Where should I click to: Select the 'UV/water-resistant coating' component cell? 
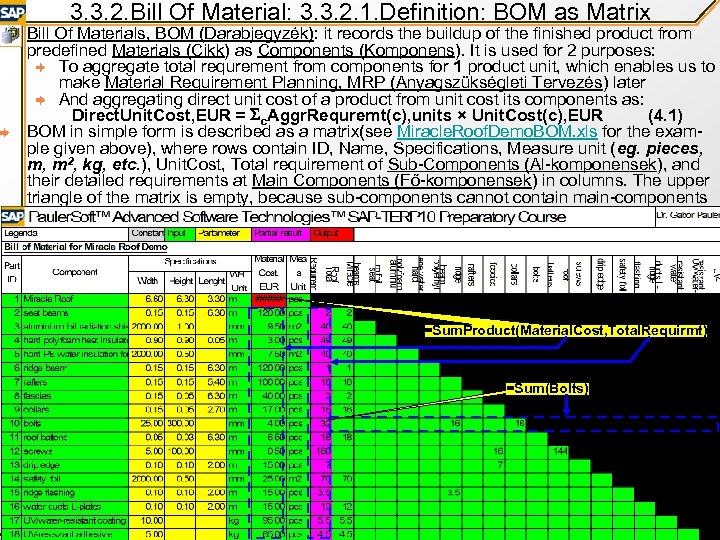pos(75,521)
